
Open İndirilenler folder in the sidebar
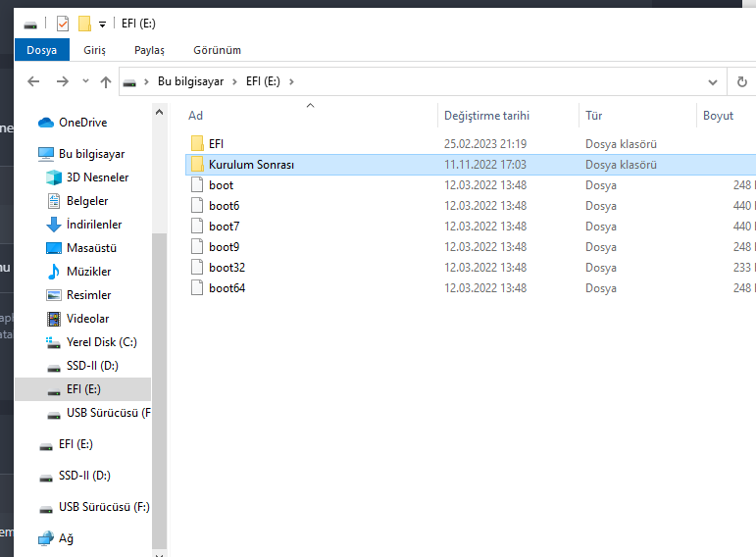[96, 225]
